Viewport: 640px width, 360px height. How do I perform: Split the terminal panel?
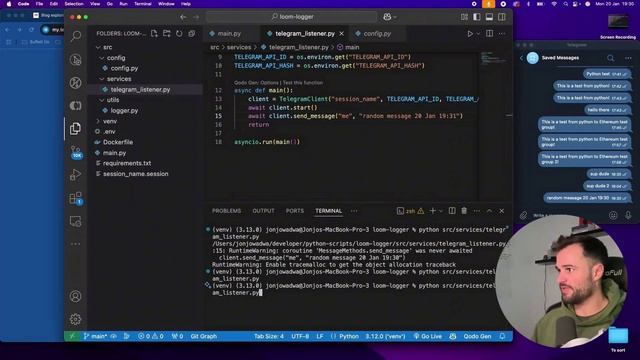(x=452, y=211)
